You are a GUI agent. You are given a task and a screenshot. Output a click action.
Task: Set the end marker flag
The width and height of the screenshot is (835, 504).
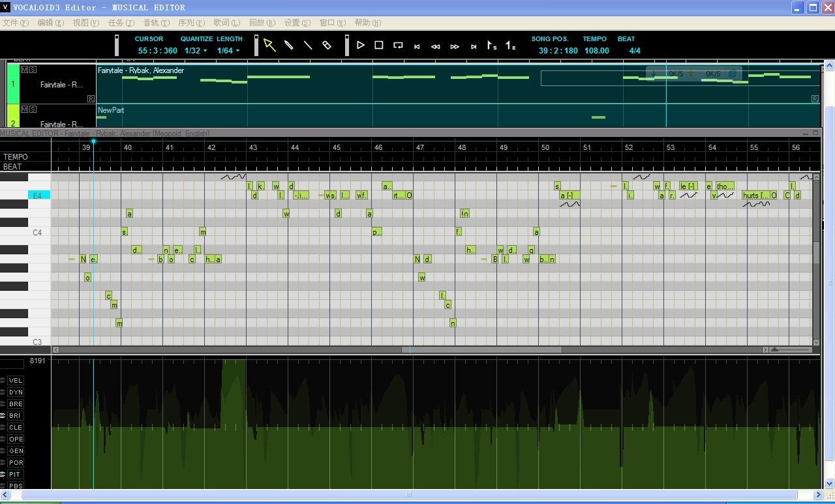[511, 46]
